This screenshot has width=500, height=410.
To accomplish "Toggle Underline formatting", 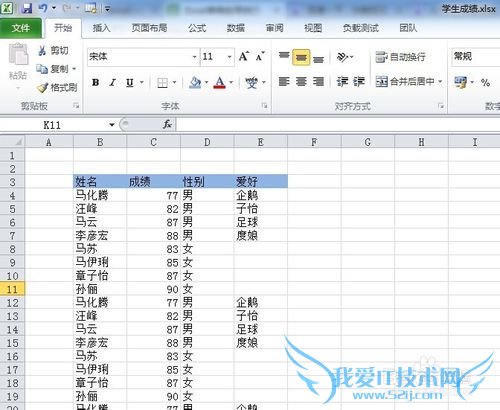I will click(x=130, y=82).
